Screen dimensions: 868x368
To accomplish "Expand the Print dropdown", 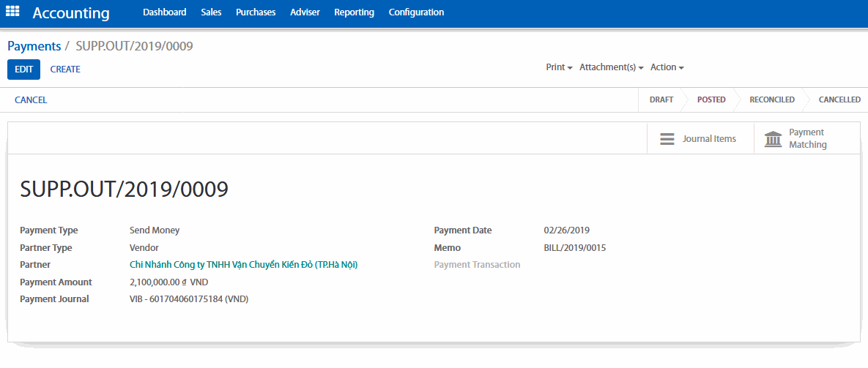I will (559, 67).
